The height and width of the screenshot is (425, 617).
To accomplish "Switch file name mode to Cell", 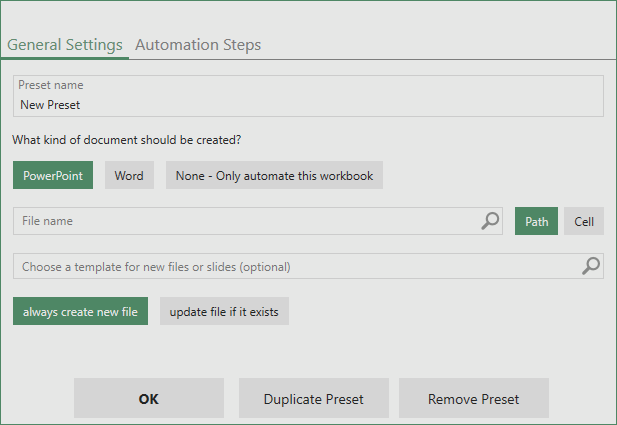I will pos(584,221).
